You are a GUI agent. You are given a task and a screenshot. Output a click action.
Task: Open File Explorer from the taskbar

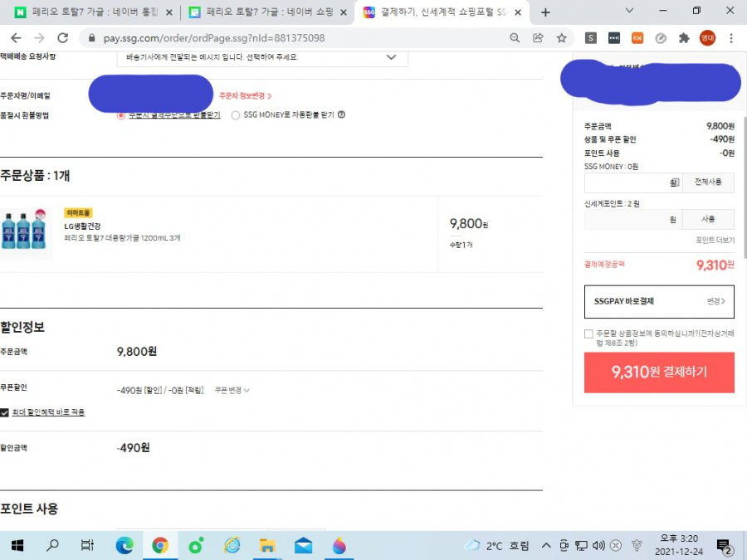coord(267,545)
